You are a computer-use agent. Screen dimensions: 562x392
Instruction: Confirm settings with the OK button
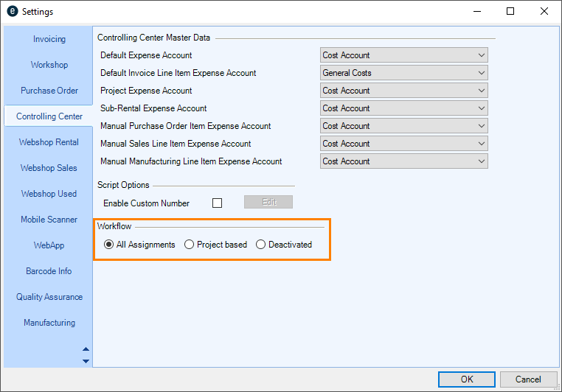click(466, 379)
